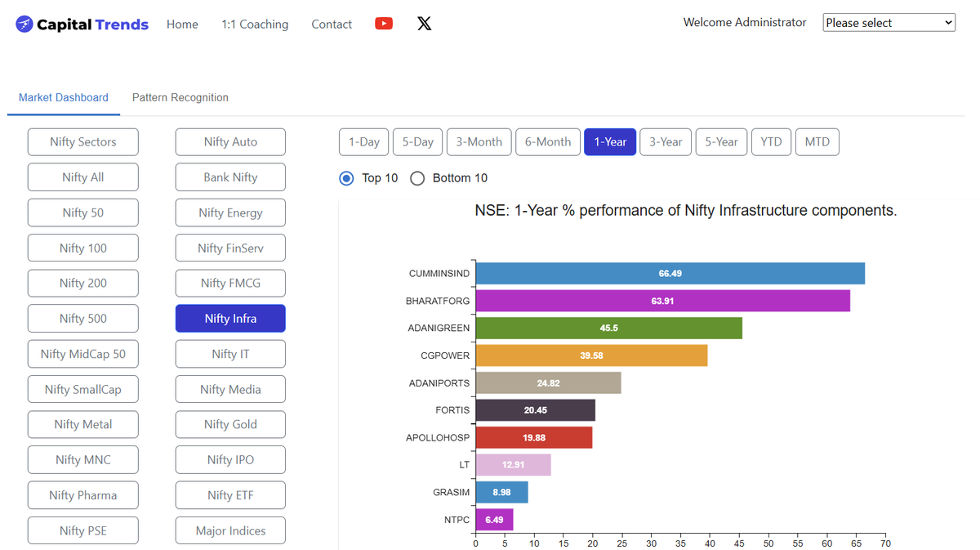This screenshot has width=980, height=550.
Task: Choose the 3-Month timeframe
Action: click(479, 142)
